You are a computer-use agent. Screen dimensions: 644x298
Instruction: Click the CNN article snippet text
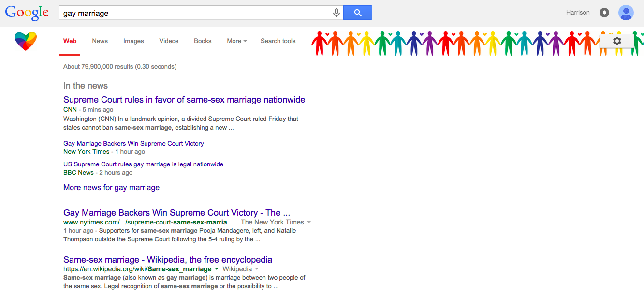coord(181,123)
